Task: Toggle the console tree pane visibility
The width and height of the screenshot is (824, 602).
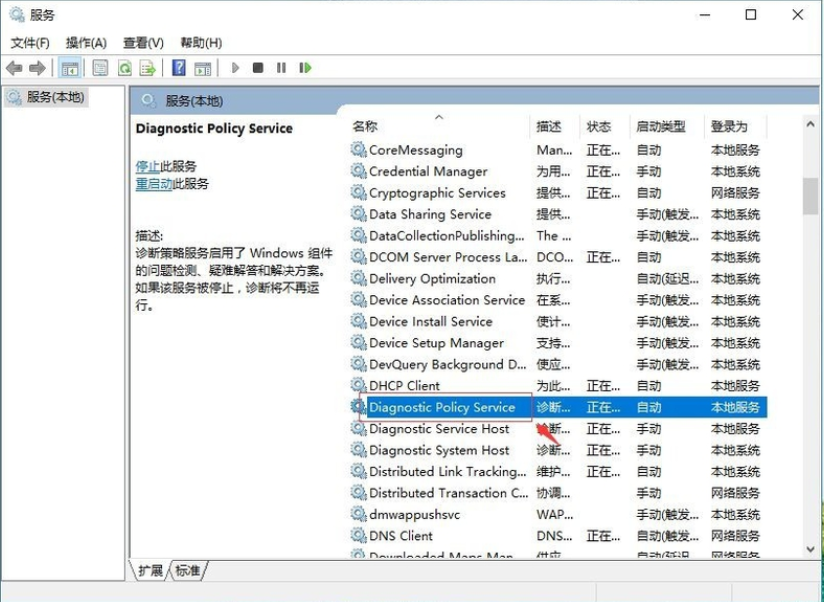Action: point(71,67)
